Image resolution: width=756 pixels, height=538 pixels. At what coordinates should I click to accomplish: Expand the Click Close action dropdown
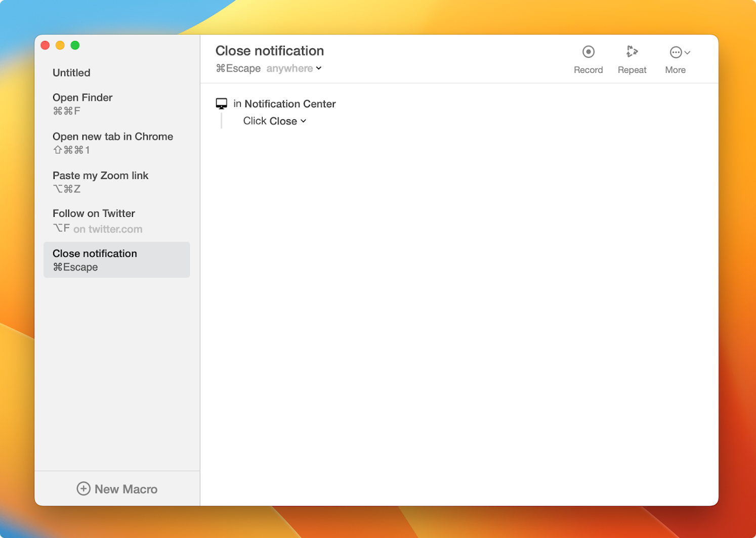click(x=303, y=121)
